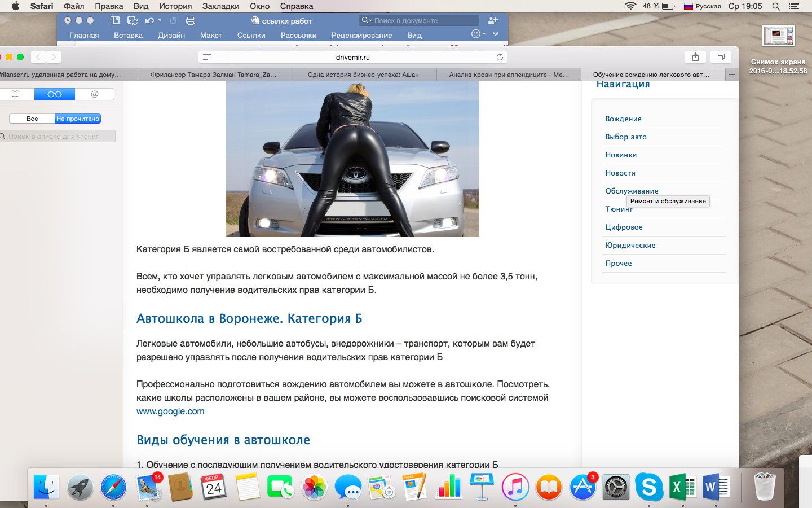Screen dimensions: 812x508
Task: Toggle the sidebar icon in Word toolbar
Action: (x=115, y=20)
